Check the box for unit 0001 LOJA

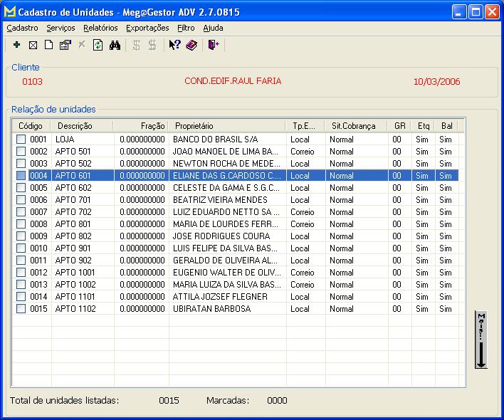point(21,140)
